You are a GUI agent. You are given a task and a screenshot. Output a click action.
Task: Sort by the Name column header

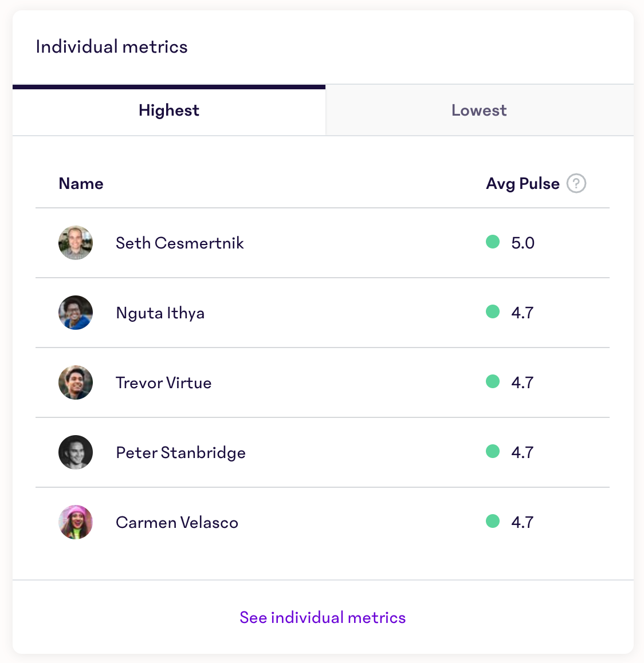81,183
